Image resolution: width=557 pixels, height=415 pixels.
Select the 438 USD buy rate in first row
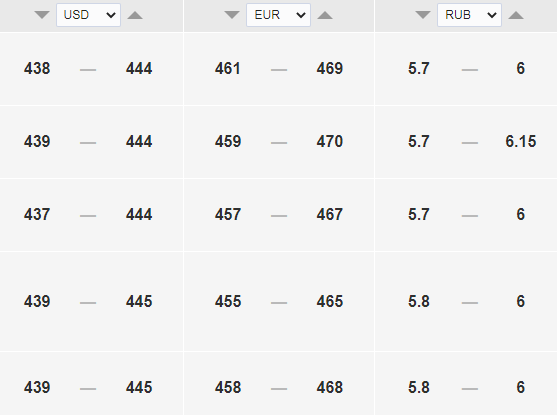pyautogui.click(x=37, y=68)
